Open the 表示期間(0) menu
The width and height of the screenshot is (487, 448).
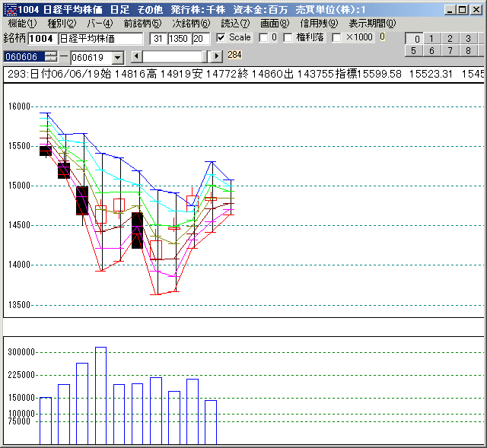pos(372,24)
